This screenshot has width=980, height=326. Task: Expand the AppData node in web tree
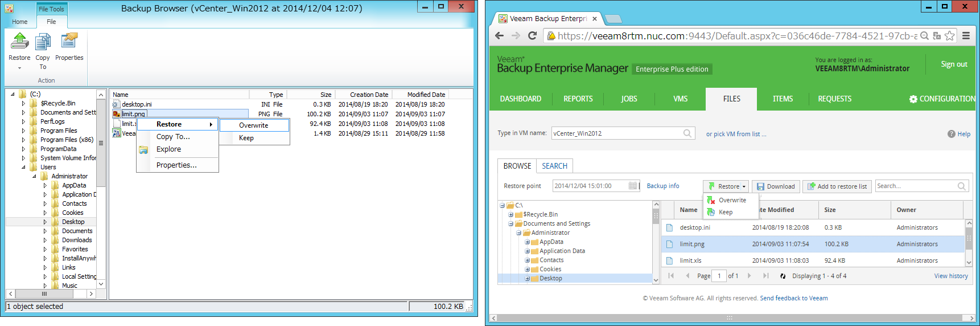(x=527, y=242)
